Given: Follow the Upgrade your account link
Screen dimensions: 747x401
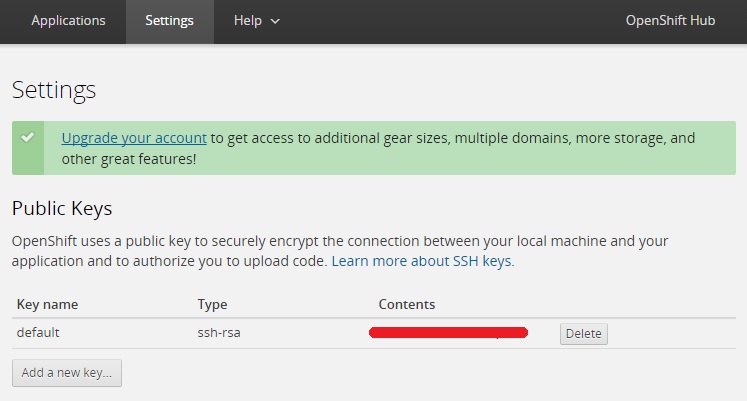Looking at the screenshot, I should [134, 138].
